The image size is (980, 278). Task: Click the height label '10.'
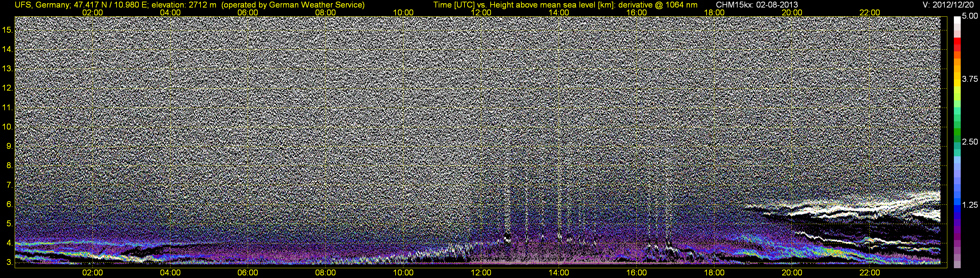[8, 127]
